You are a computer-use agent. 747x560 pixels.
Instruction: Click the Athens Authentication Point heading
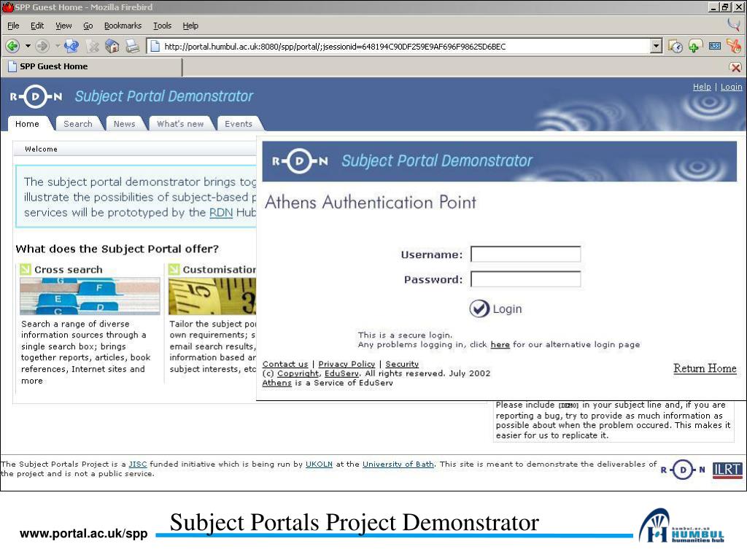click(x=371, y=203)
